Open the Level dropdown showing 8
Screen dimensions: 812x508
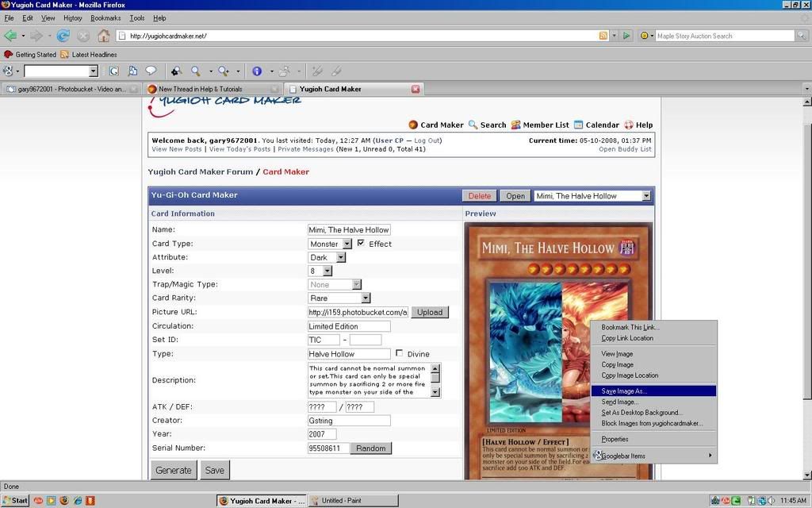(327, 271)
